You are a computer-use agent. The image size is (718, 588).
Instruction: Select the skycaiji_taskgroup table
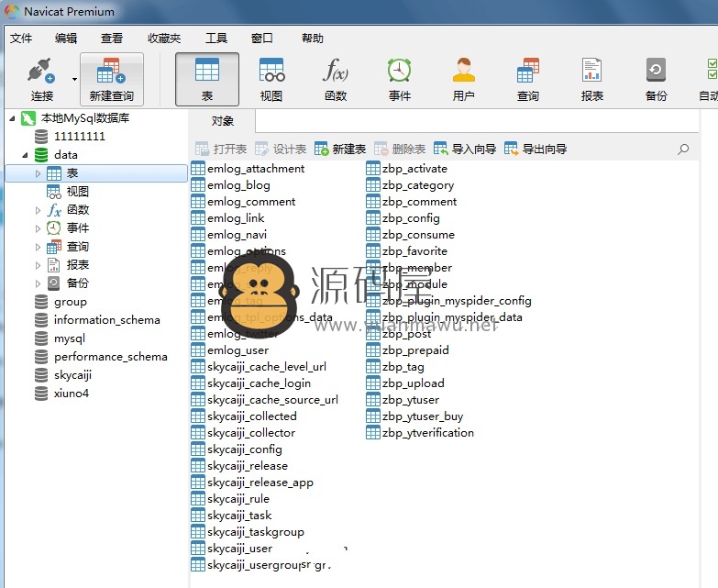tap(248, 532)
